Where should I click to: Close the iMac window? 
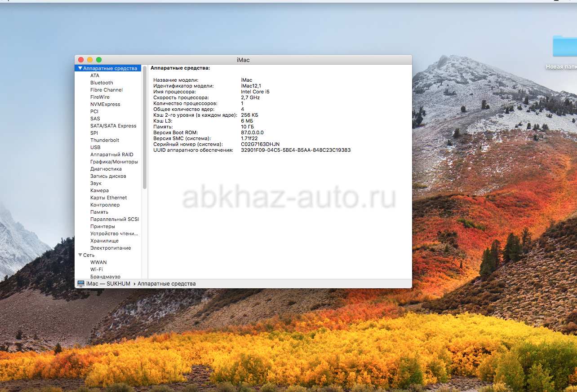(x=81, y=60)
